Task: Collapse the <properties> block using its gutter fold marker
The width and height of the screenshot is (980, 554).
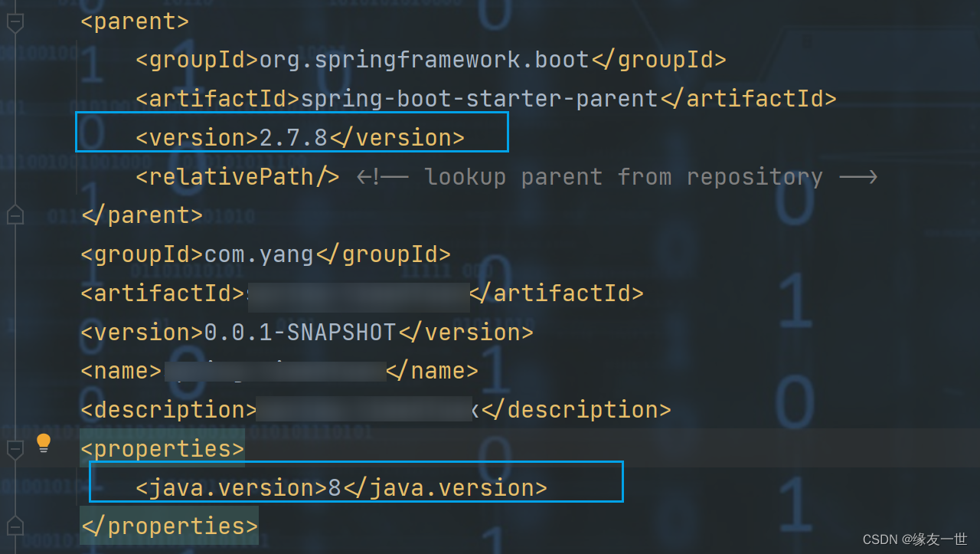Action: 15,448
